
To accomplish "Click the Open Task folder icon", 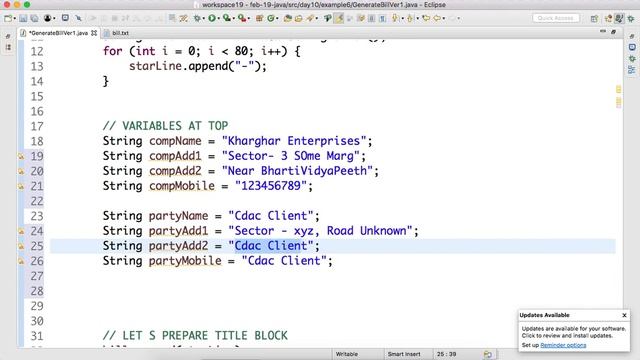I will pos(299,18).
